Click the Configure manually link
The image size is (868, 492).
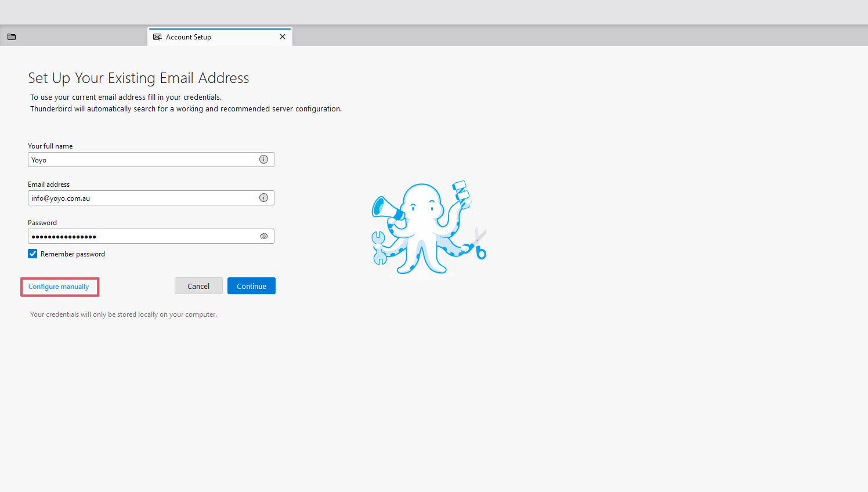click(x=59, y=287)
